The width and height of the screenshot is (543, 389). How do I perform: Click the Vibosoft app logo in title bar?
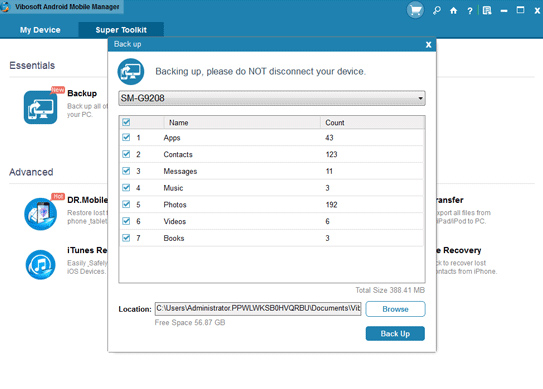coord(5,7)
